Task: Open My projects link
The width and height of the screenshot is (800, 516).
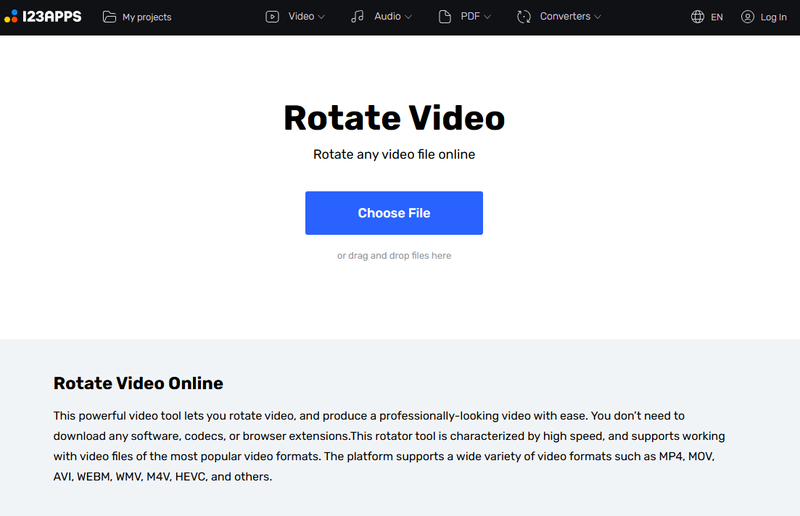Action: (x=147, y=17)
